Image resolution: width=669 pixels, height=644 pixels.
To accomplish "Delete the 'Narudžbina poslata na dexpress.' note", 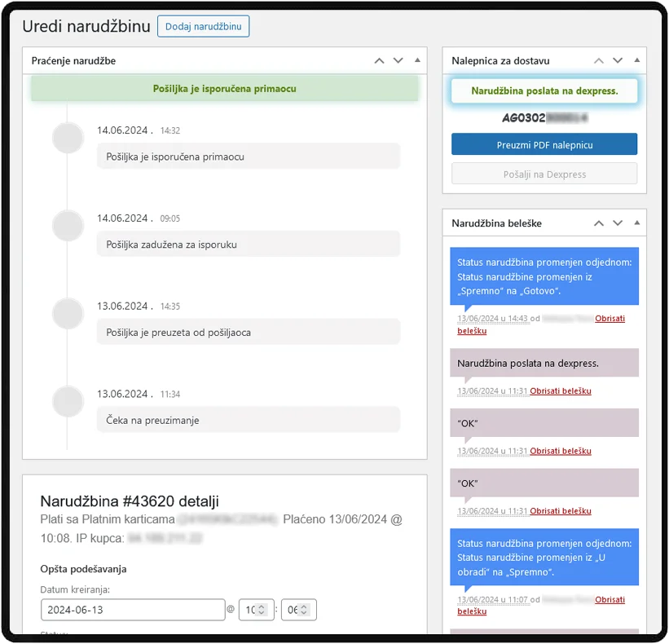I will [560, 391].
